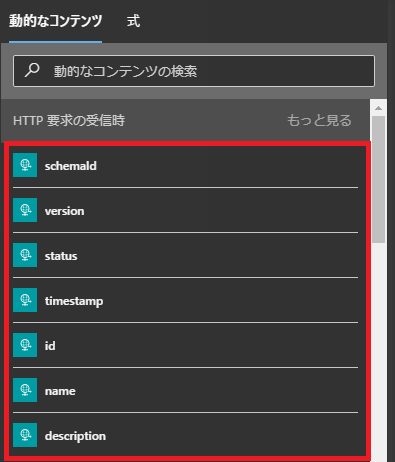Click the もっと見る link
The width and height of the screenshot is (395, 462).
[319, 120]
